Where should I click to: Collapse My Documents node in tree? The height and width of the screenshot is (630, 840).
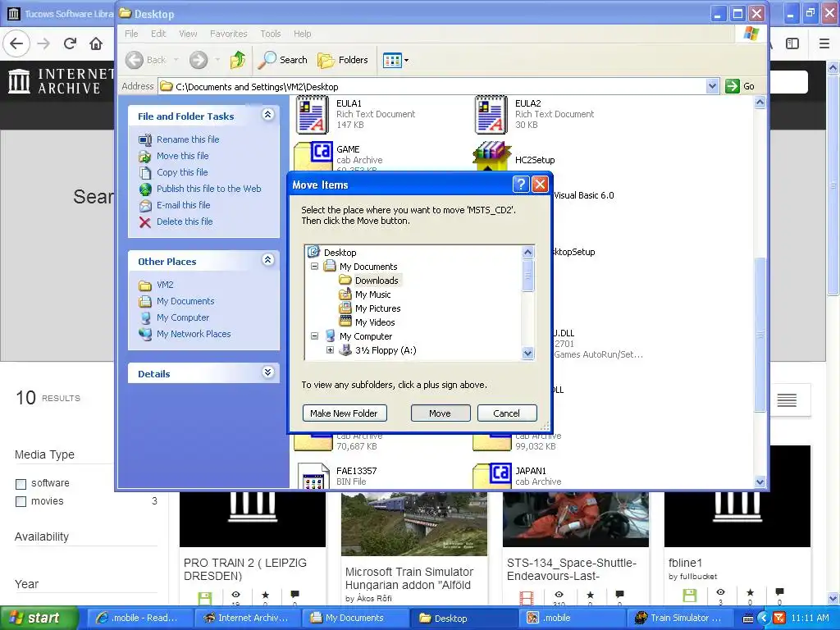pos(314,267)
